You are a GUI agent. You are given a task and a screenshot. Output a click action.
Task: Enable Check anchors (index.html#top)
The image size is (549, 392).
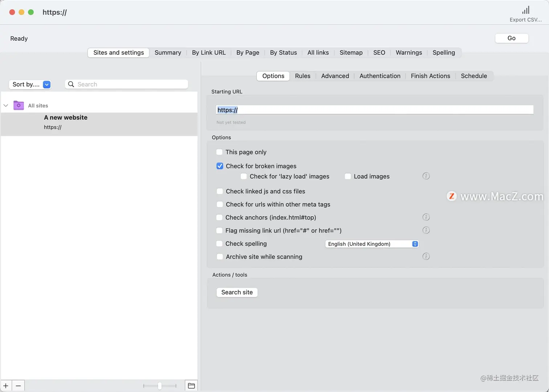pyautogui.click(x=219, y=217)
